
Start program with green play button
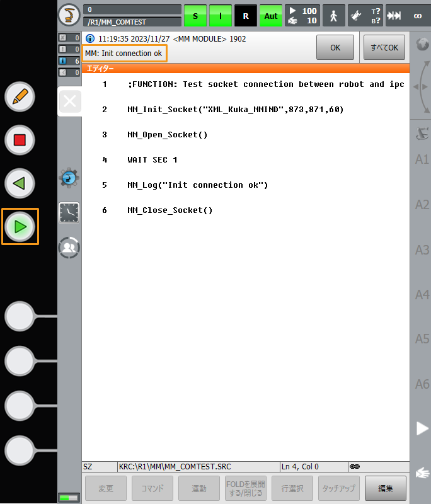click(x=20, y=227)
